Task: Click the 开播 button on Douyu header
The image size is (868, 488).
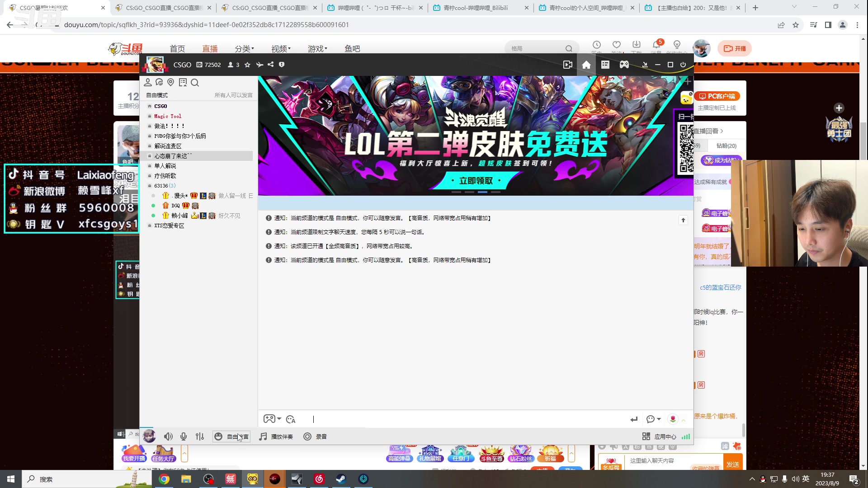Action: tap(735, 48)
